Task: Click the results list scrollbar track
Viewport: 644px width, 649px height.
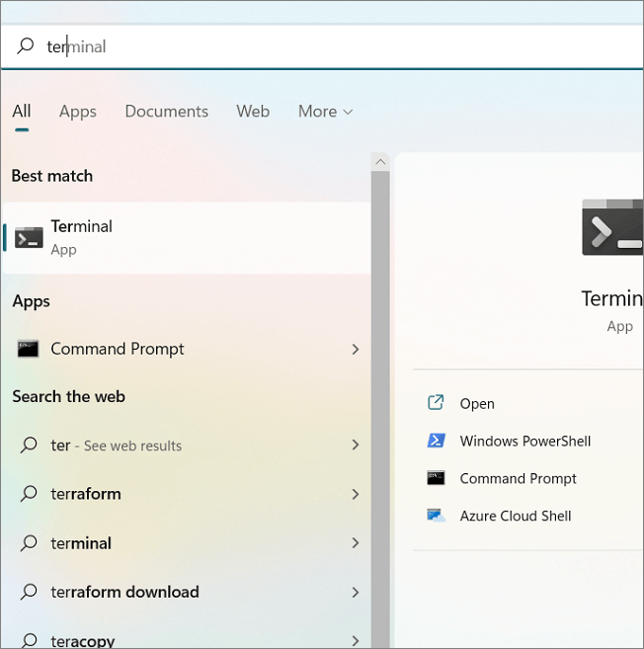Action: pyautogui.click(x=380, y=410)
